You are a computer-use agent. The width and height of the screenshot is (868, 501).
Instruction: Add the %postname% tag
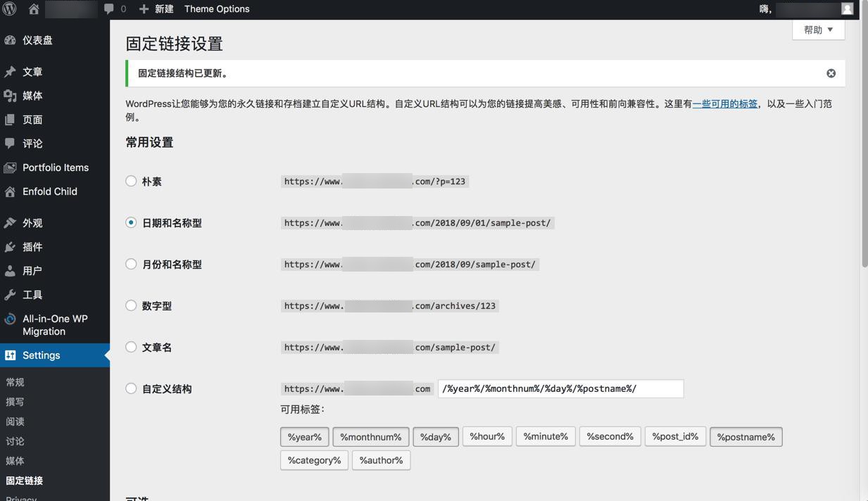click(x=746, y=437)
